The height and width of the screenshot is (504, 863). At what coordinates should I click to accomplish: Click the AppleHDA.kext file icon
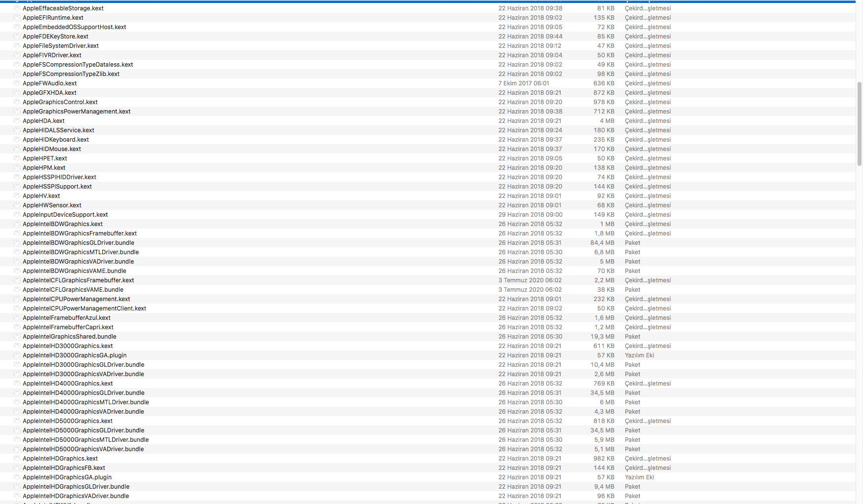[x=17, y=121]
